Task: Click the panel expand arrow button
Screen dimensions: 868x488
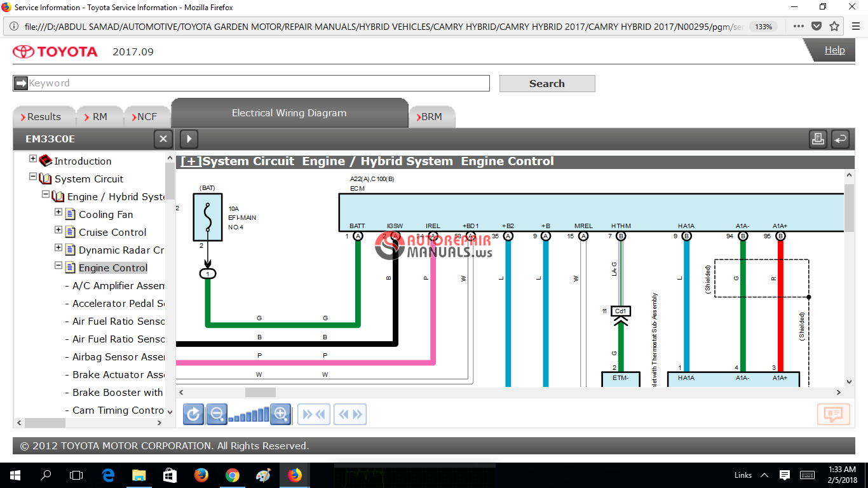Action: point(189,139)
